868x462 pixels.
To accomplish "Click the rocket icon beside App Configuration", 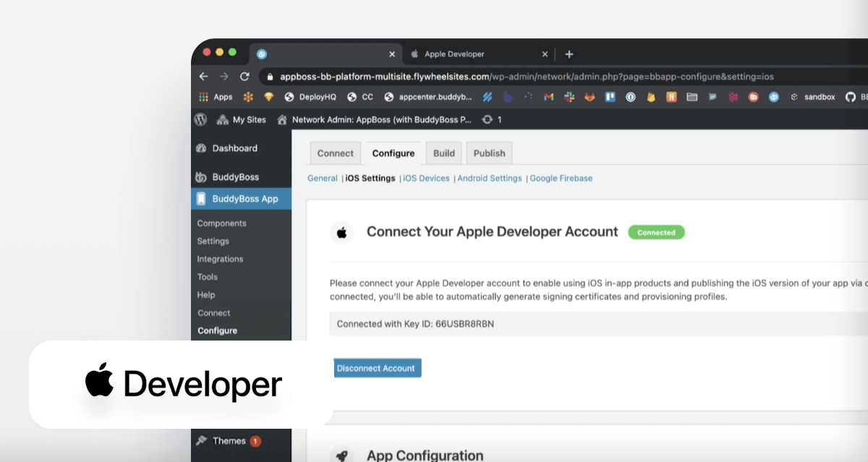I will pyautogui.click(x=342, y=455).
